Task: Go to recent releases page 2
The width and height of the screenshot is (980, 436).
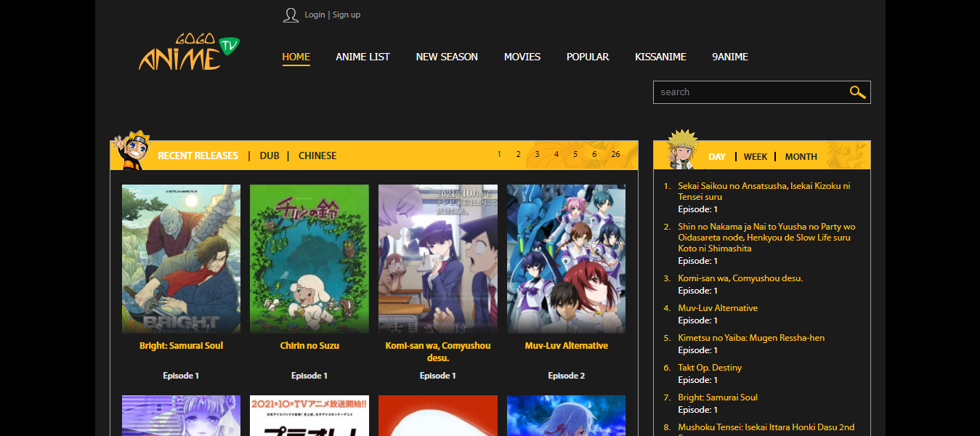Action: (x=518, y=154)
